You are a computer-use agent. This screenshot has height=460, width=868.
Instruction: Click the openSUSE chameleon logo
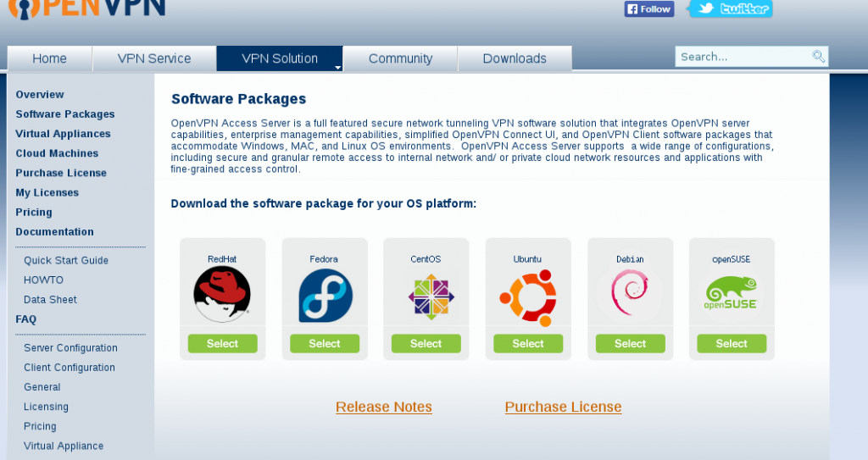pyautogui.click(x=731, y=293)
